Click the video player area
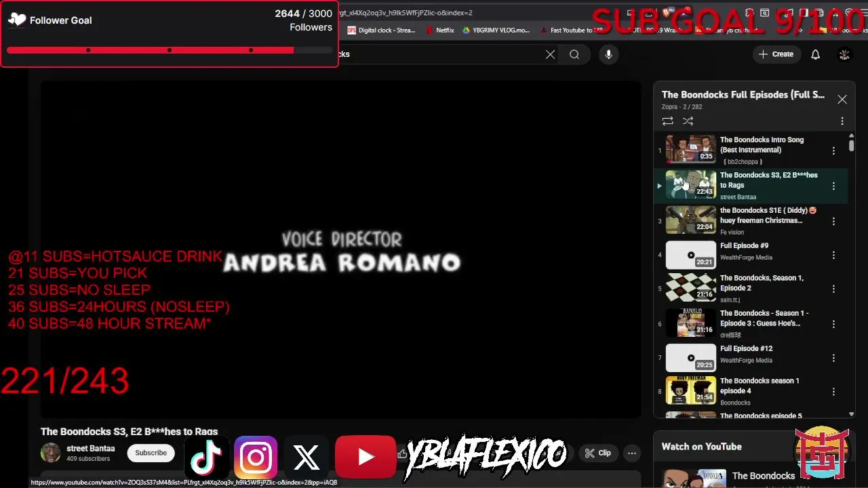The image size is (868, 488). pos(340,249)
